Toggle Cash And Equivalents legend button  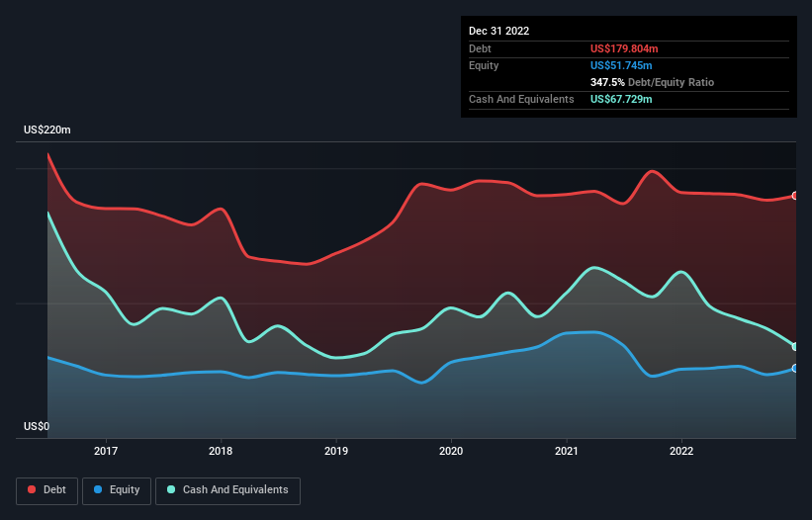pos(227,490)
